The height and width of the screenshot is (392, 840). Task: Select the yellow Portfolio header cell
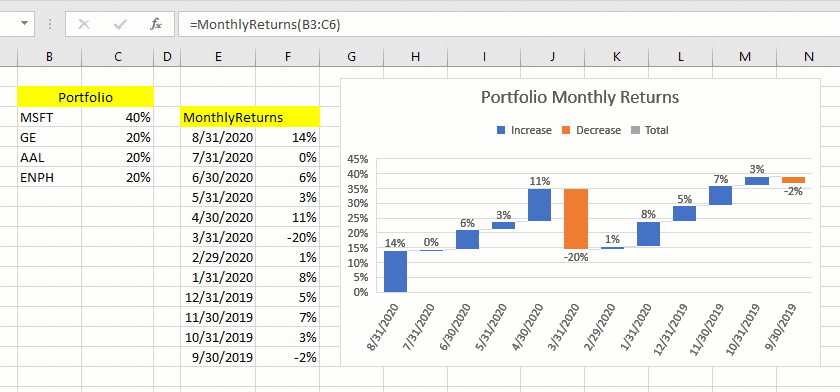tap(86, 97)
